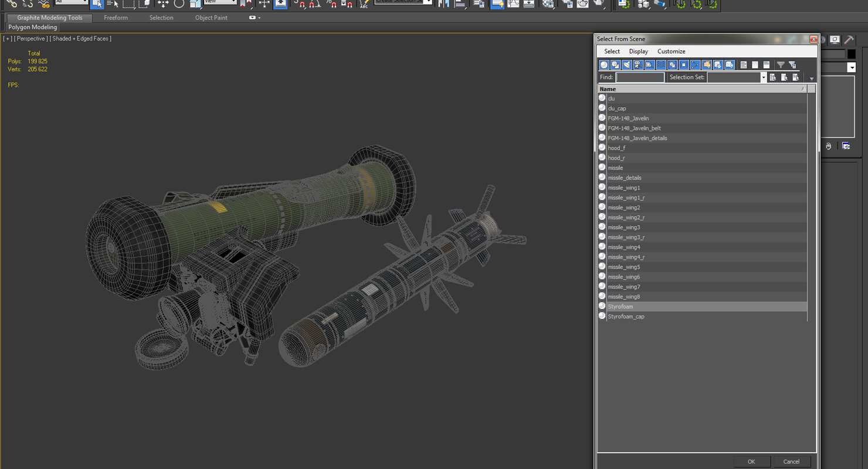
Task: Click the Shaded + Edged Faces viewport label
Action: point(80,39)
